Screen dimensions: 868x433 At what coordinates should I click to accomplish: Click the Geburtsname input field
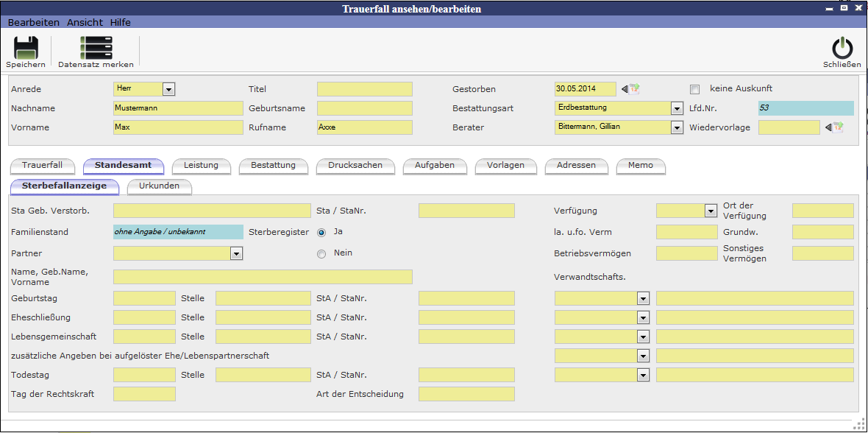tap(364, 108)
